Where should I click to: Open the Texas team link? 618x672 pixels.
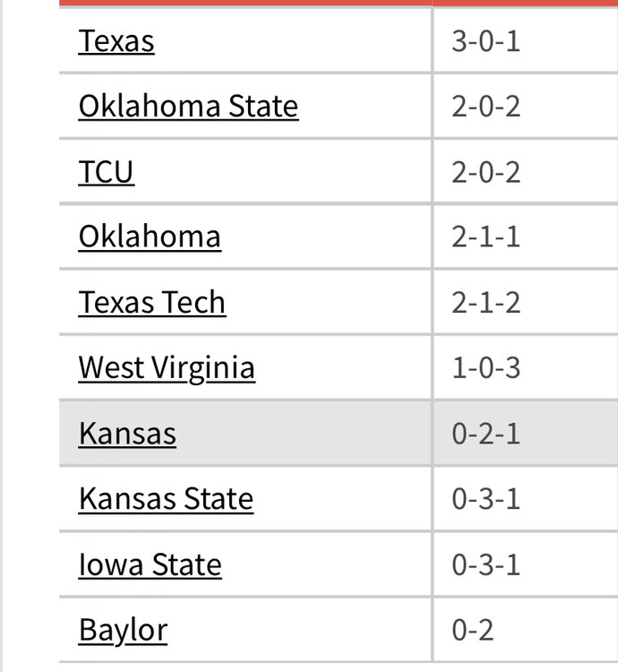pyautogui.click(x=116, y=41)
